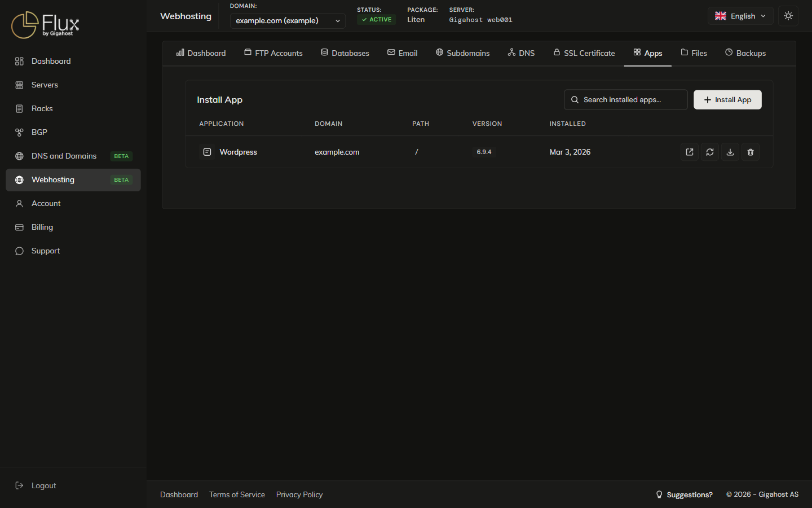This screenshot has height=508, width=812.
Task: Delete the Wordpress installation via trash icon
Action: pyautogui.click(x=751, y=152)
